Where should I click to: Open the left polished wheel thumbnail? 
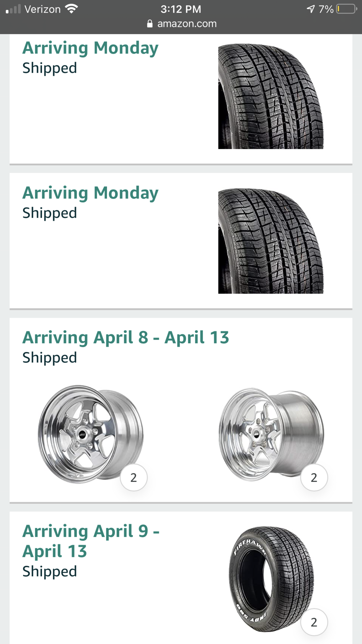tap(90, 434)
